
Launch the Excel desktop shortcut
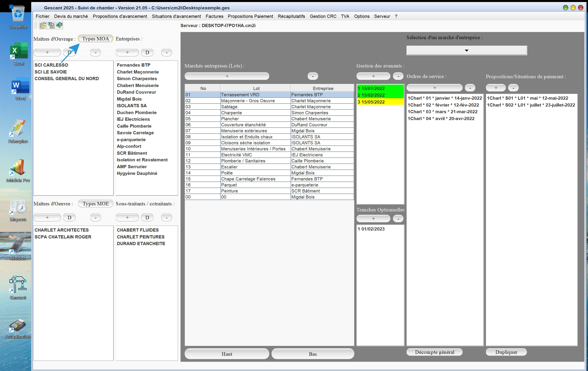19,54
